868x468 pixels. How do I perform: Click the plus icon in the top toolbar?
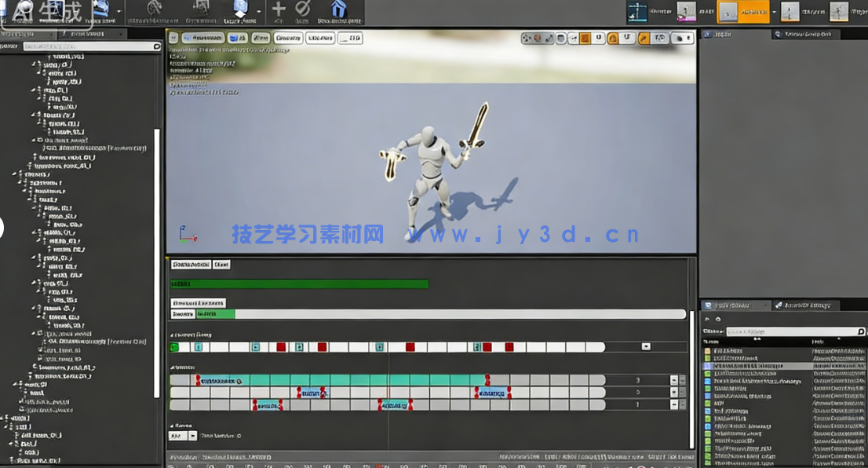(279, 9)
